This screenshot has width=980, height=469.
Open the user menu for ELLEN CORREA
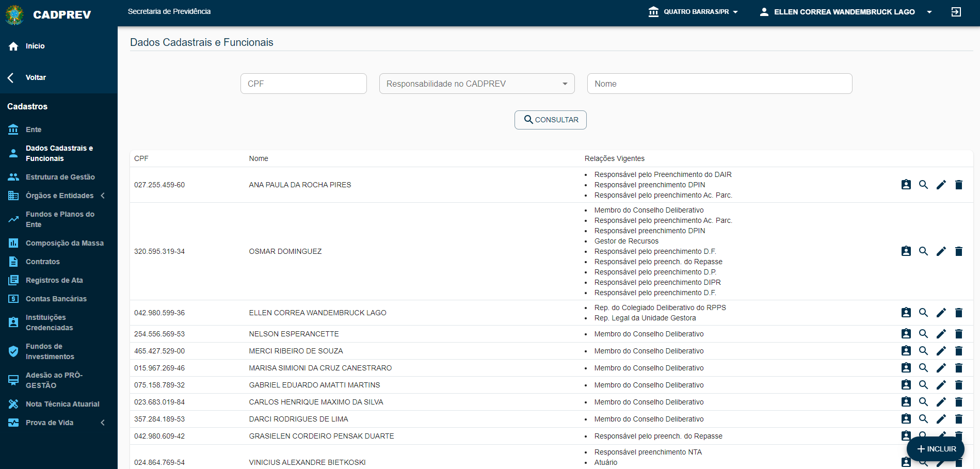pos(845,12)
